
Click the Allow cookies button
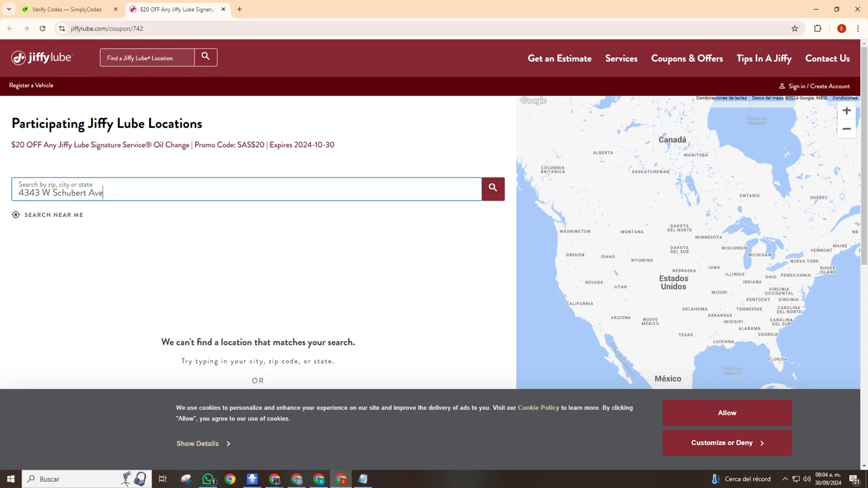click(727, 413)
